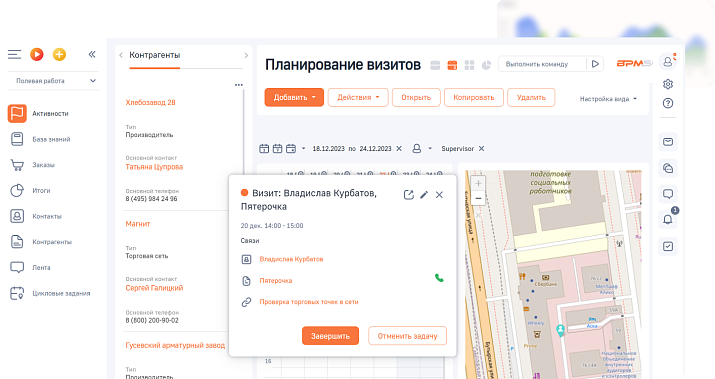
Task: Open tasks checkmark icon on right
Action: (668, 247)
